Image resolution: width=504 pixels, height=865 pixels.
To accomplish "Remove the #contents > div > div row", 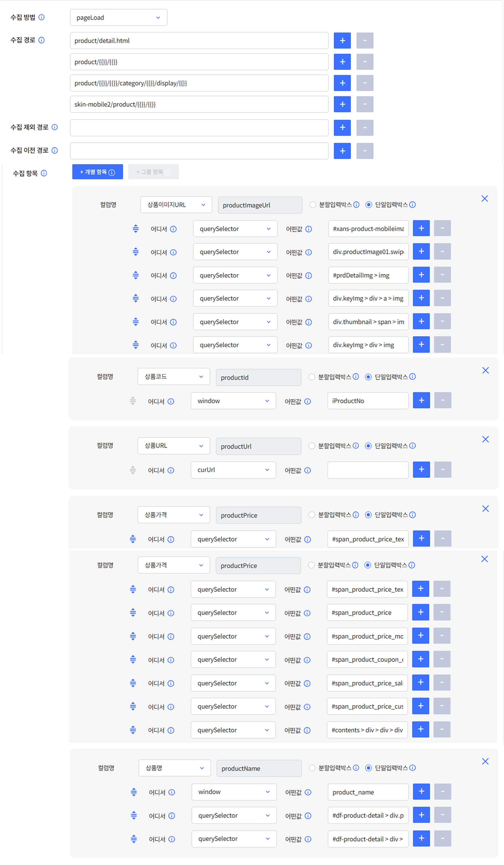I will point(442,729).
